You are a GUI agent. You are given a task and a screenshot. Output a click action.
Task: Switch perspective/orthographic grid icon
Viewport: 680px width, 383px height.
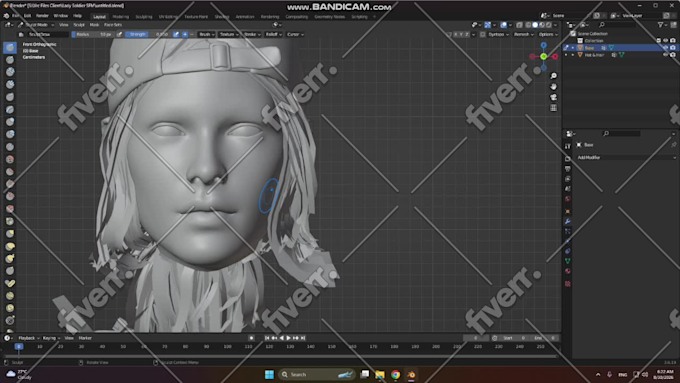[553, 108]
